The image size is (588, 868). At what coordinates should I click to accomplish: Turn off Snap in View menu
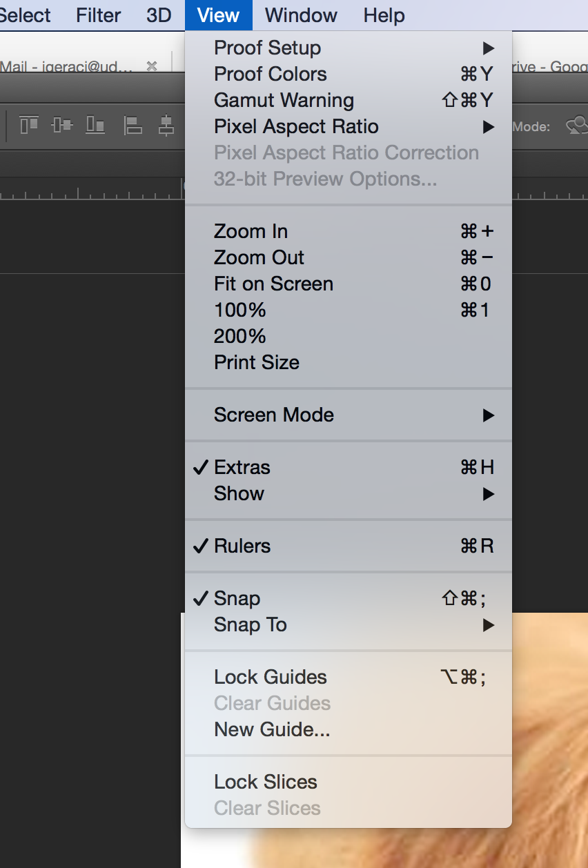349,598
